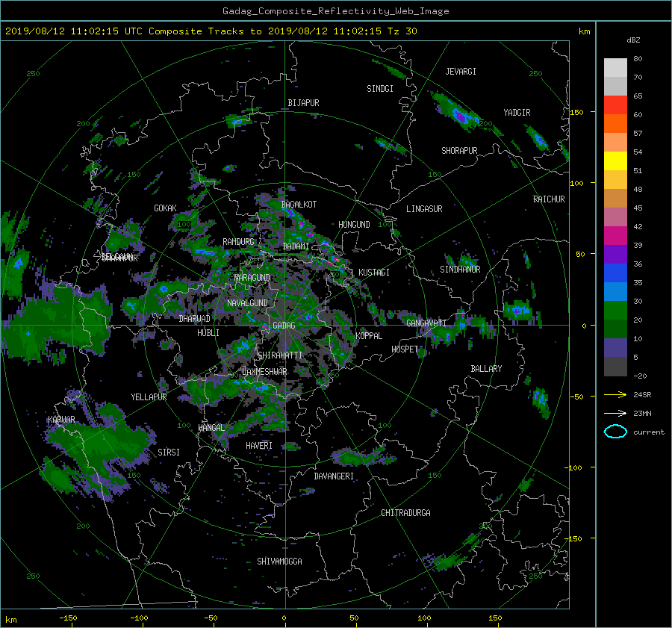The height and width of the screenshot is (628, 672).
Task: Click the 'BIJAPUR' city label
Action: (x=303, y=103)
